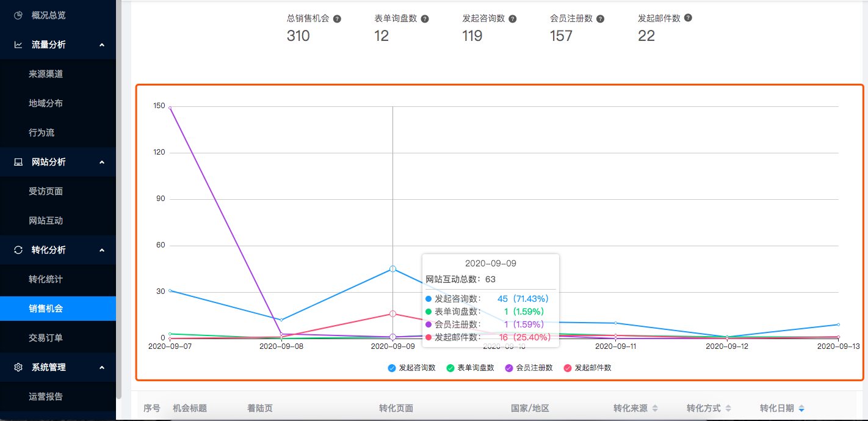Click the 概况总览 pie chart icon
The image size is (868, 421).
click(x=18, y=15)
